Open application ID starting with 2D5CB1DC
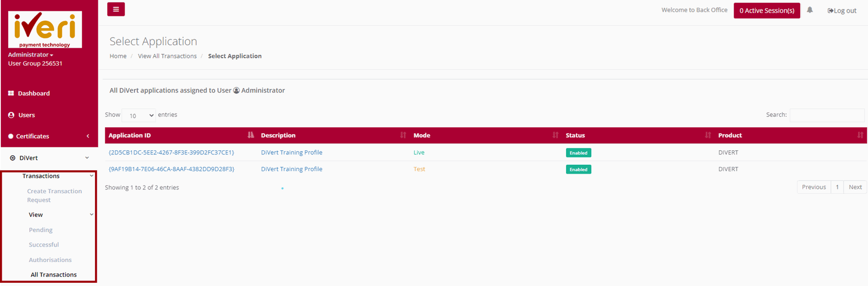868x286 pixels. [171, 153]
